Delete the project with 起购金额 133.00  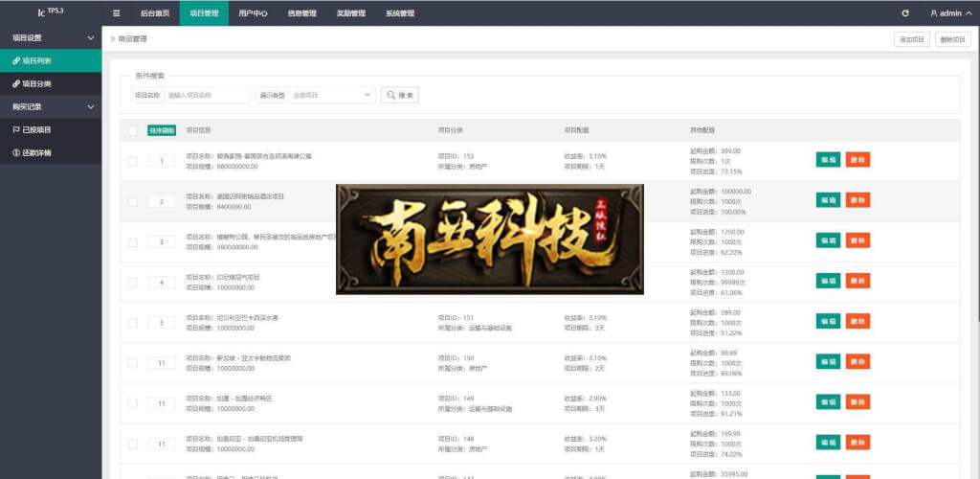coord(858,401)
